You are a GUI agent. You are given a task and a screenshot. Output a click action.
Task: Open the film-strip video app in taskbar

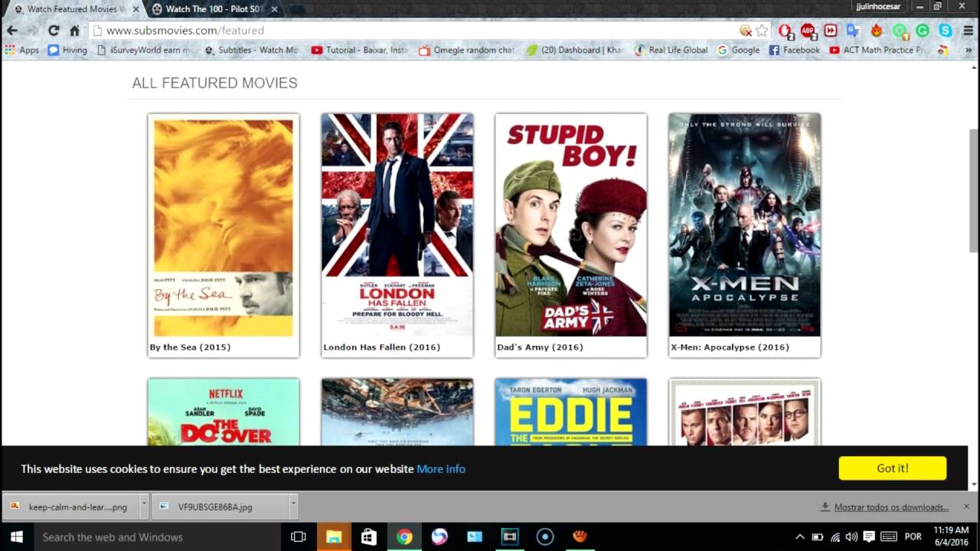pyautogui.click(x=510, y=537)
